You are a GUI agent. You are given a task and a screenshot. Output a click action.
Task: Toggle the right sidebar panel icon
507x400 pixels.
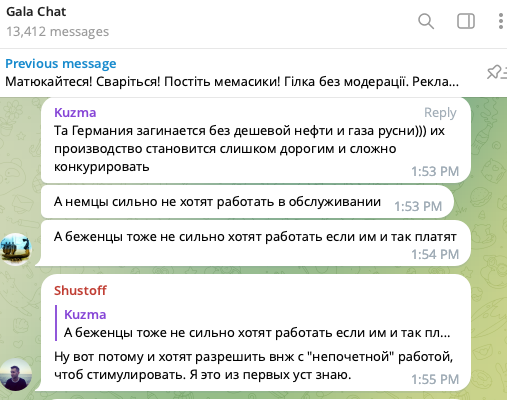coord(466,21)
